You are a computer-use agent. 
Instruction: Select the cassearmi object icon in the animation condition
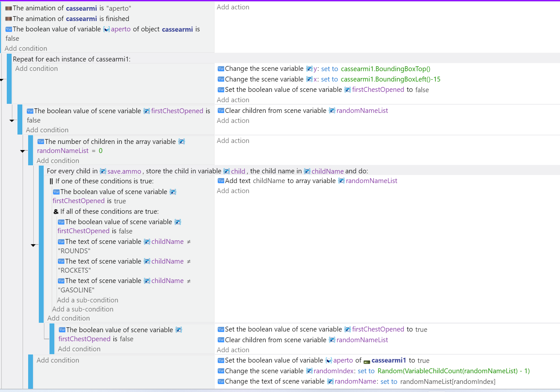click(x=8, y=8)
